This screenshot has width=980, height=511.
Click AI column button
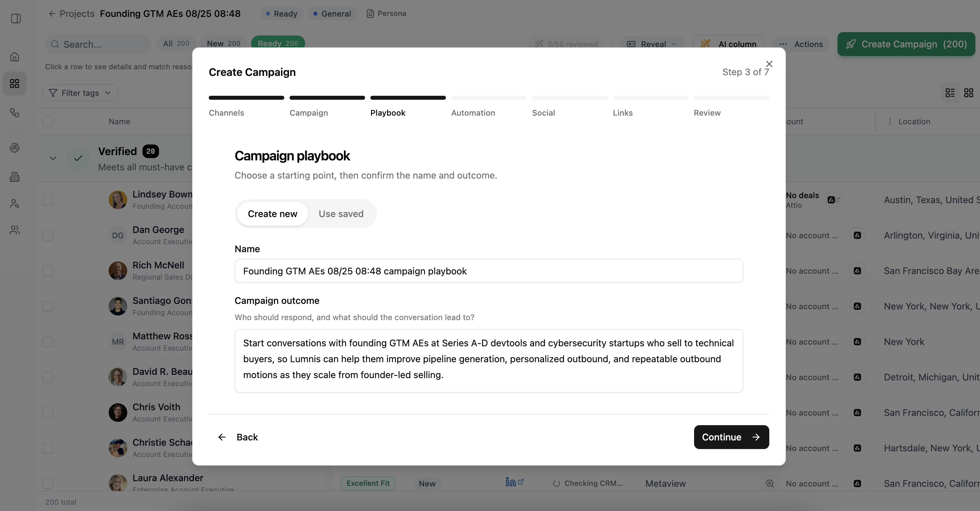pos(728,44)
